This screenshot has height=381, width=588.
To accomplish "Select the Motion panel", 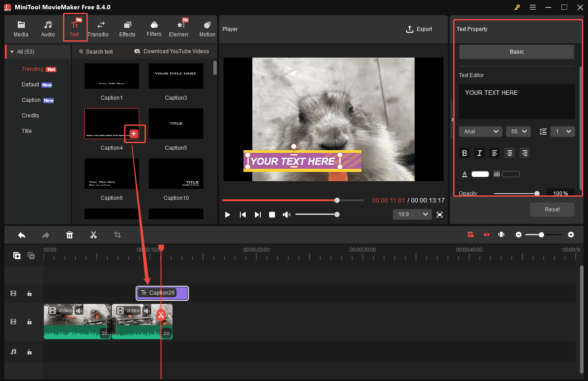I will [207, 28].
